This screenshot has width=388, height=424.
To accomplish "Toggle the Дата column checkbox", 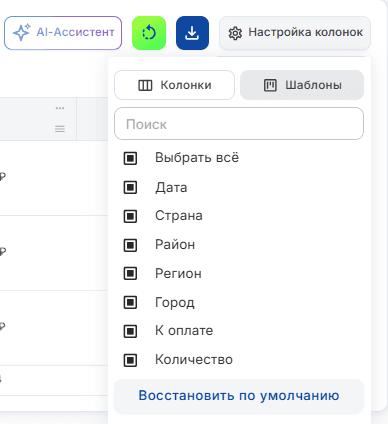I will 130,187.
